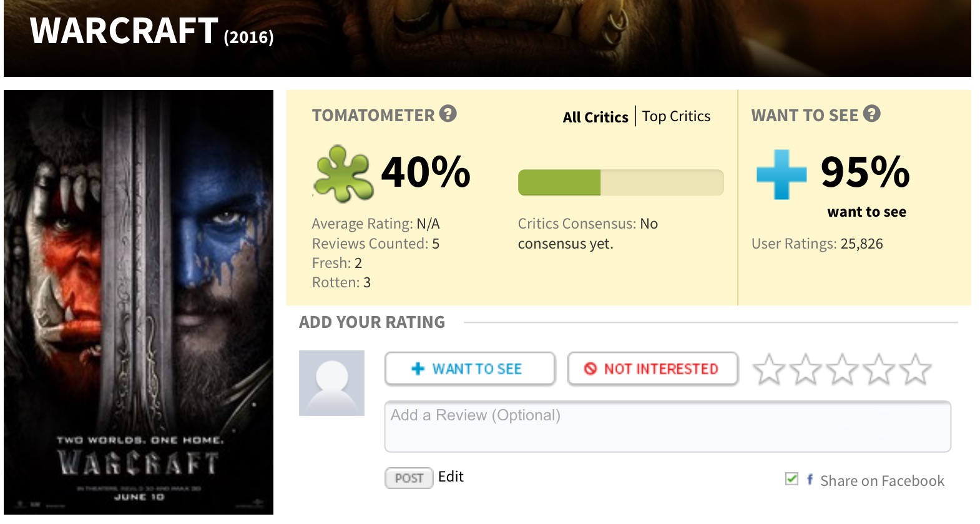Rate the movie five stars

coord(915,369)
